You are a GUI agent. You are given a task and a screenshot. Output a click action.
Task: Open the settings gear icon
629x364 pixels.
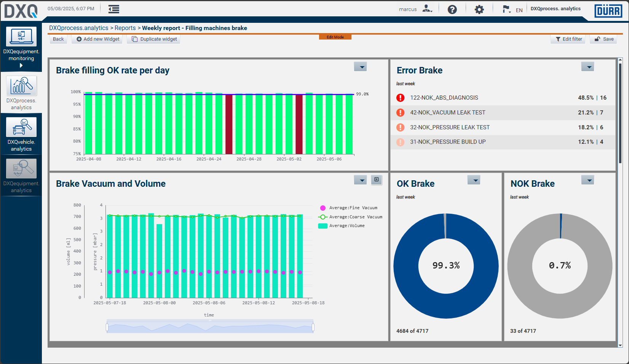(x=479, y=10)
